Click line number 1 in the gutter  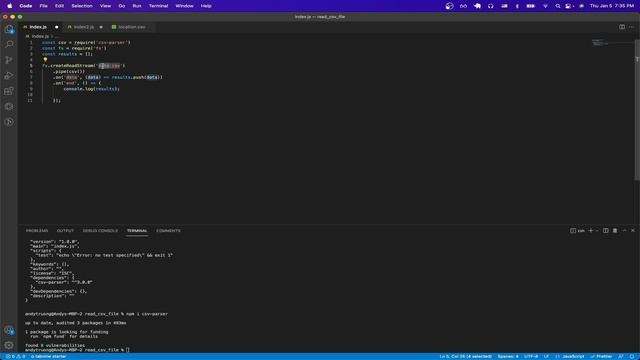point(31,42)
